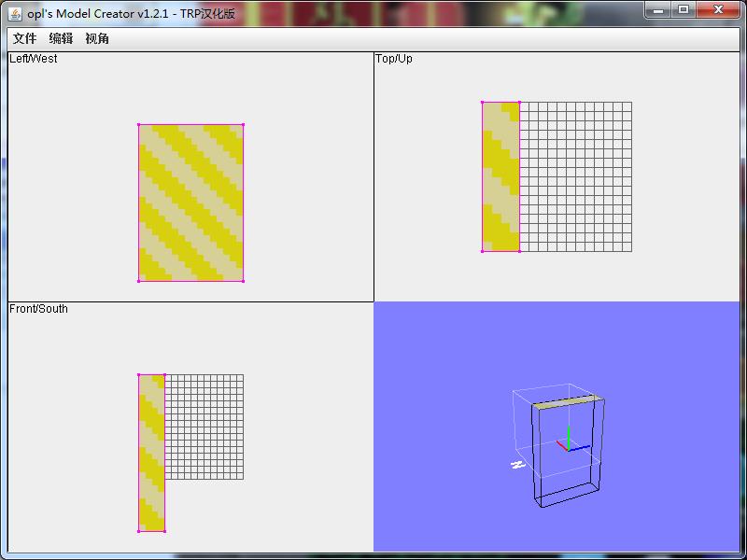Click the bottom-left corner handle in Front/South view
The width and height of the screenshot is (747, 560).
click(139, 531)
